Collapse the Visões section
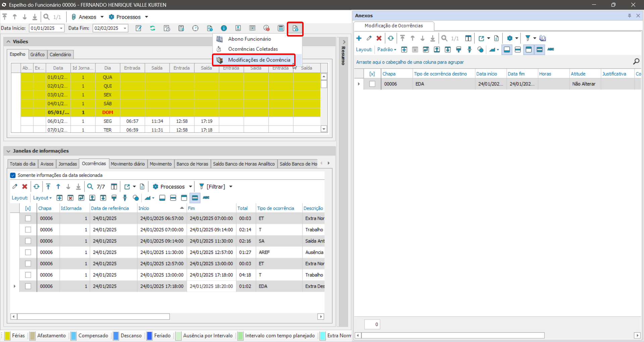Viewport: 644px width, 342px height. click(8, 42)
